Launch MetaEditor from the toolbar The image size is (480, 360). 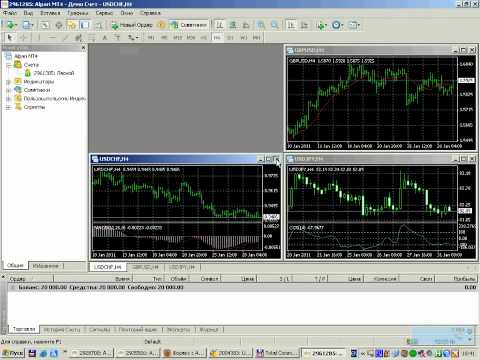tap(162, 25)
